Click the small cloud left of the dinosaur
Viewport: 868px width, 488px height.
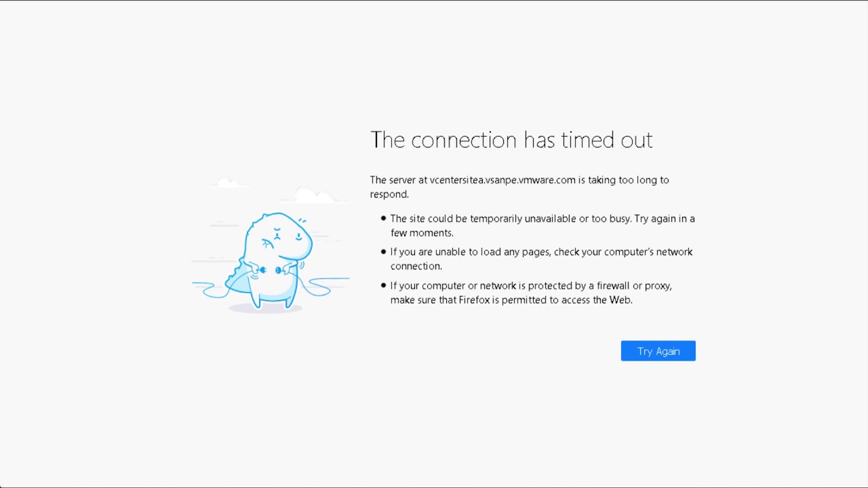pos(229,183)
